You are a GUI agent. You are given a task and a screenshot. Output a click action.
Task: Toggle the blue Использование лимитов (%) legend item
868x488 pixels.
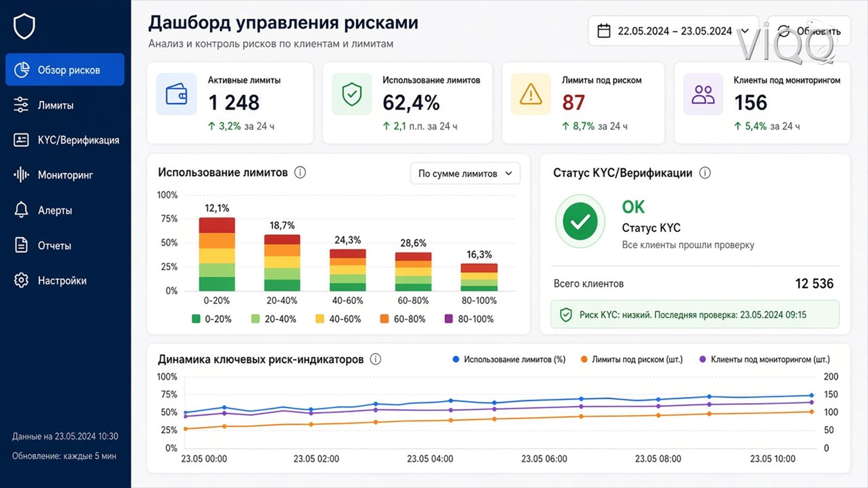point(509,360)
